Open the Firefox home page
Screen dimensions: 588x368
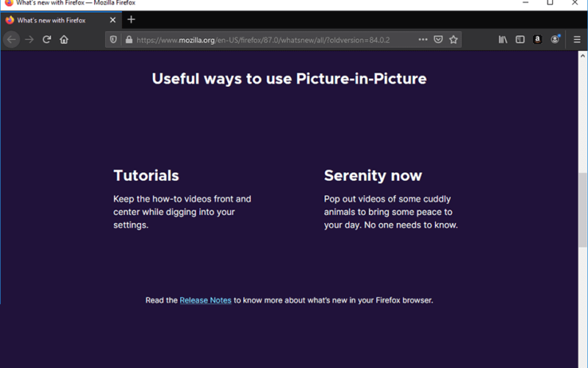coord(64,40)
